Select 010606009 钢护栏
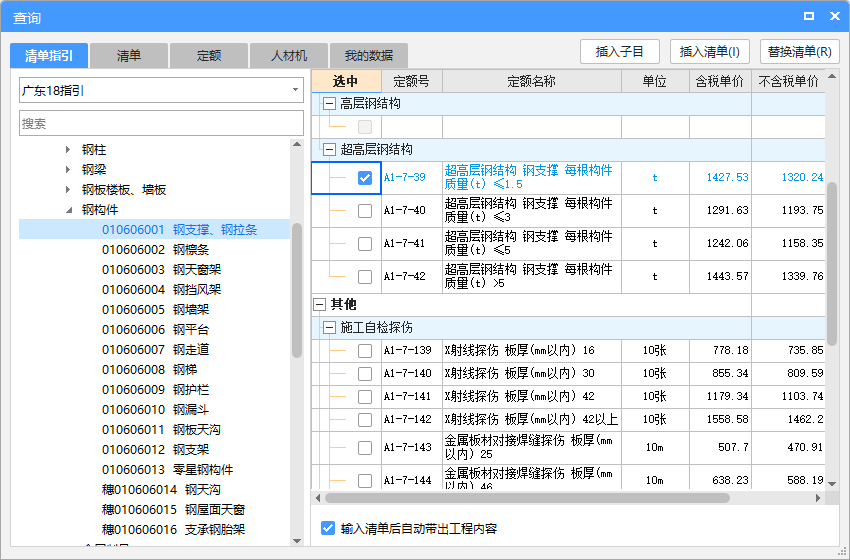Image resolution: width=850 pixels, height=560 pixels. click(156, 390)
